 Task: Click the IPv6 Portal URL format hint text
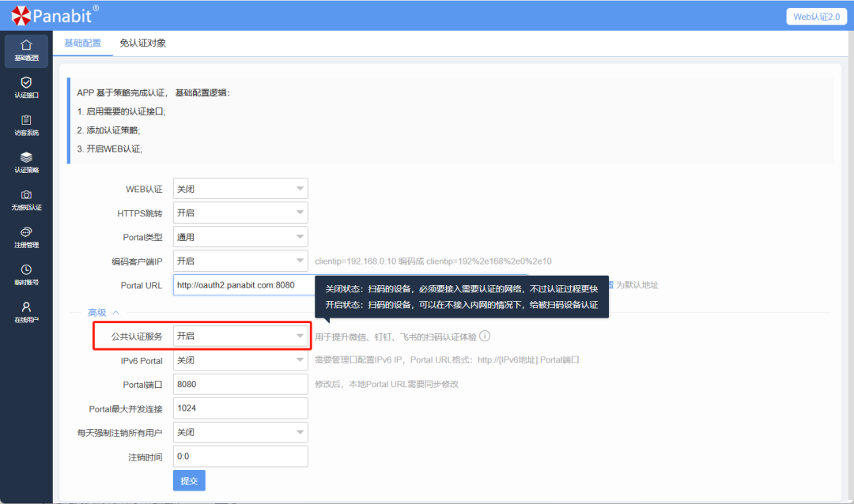pyautogui.click(x=447, y=359)
